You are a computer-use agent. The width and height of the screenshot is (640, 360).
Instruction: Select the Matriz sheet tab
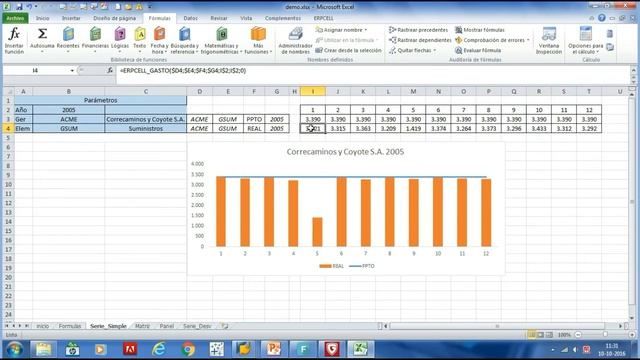tap(142, 326)
